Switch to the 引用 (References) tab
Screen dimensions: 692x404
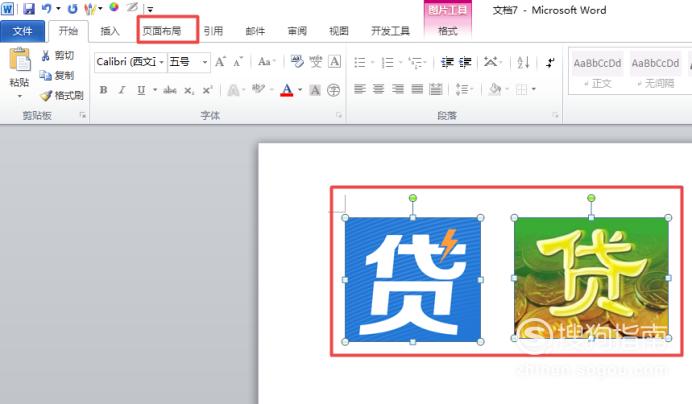214,31
